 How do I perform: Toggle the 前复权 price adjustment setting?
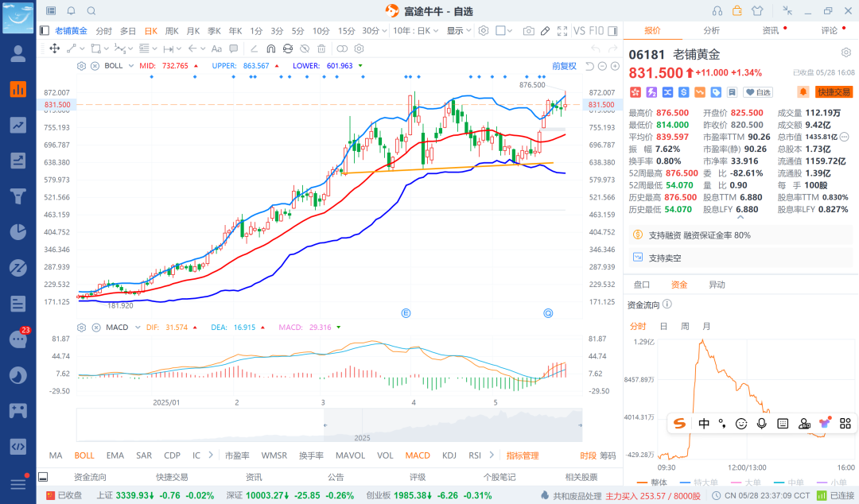[x=564, y=66]
